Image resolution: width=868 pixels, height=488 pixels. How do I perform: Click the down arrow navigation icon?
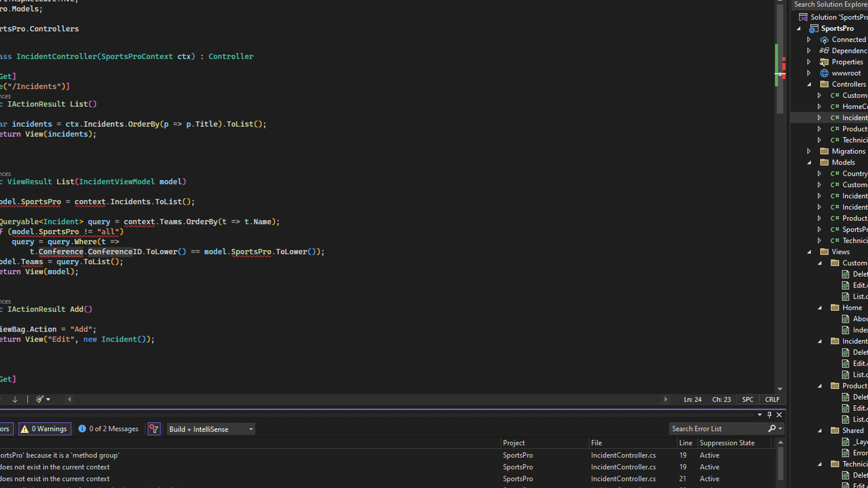(15, 399)
